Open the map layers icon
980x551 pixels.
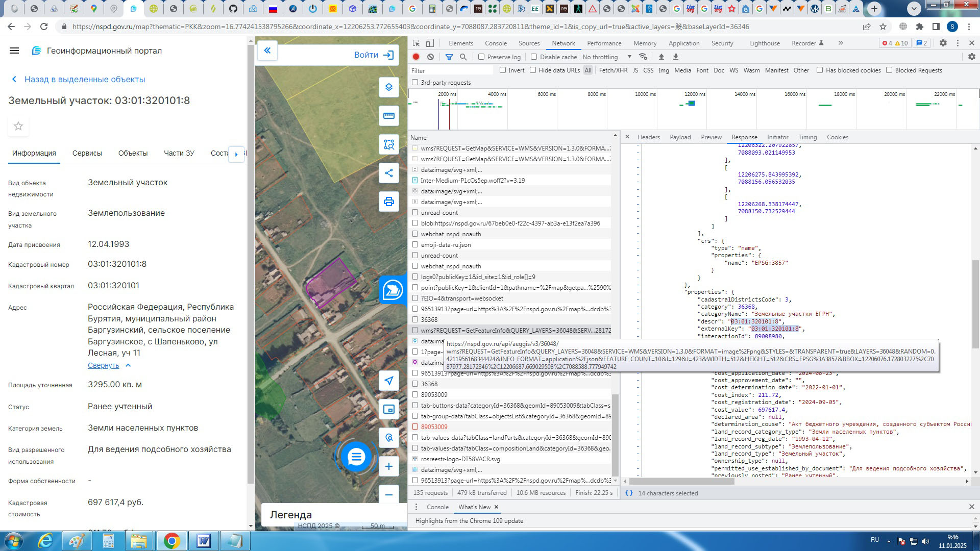click(x=388, y=87)
